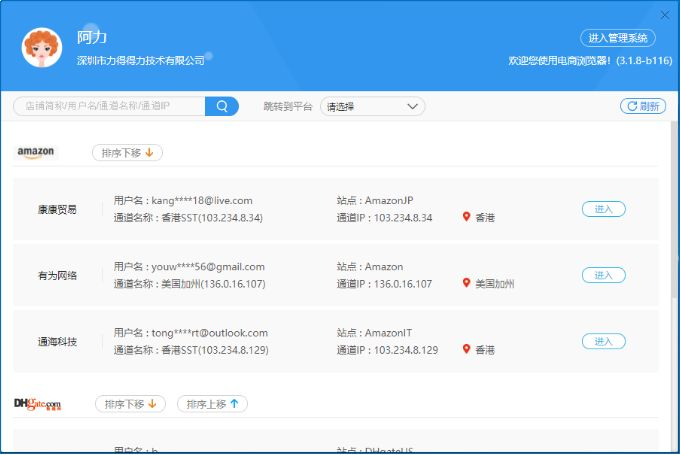
Task: Click the vertical scrollbar on the right
Action: tap(675, 210)
